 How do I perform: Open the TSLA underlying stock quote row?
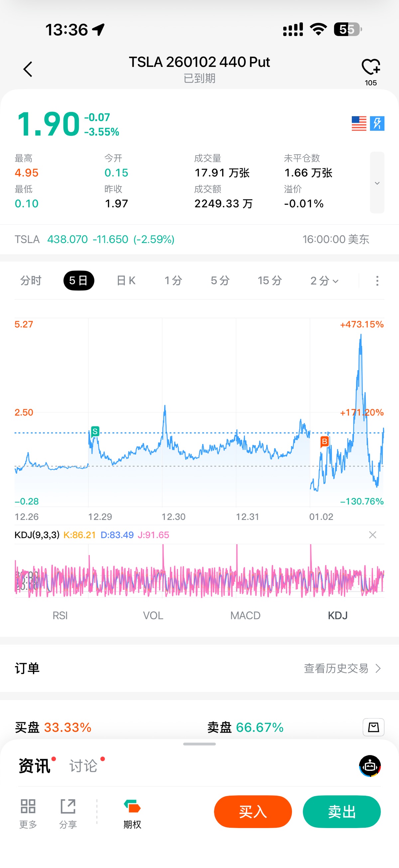point(199,239)
